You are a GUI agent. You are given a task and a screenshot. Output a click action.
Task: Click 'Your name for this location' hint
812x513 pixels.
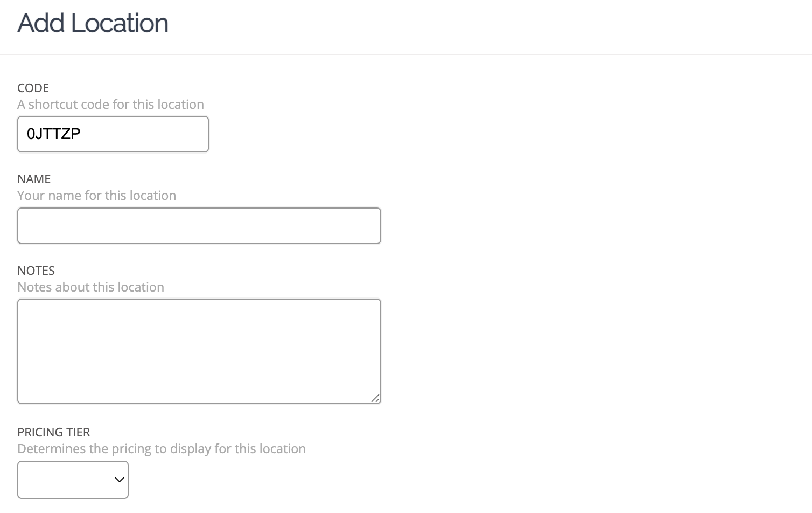point(97,196)
